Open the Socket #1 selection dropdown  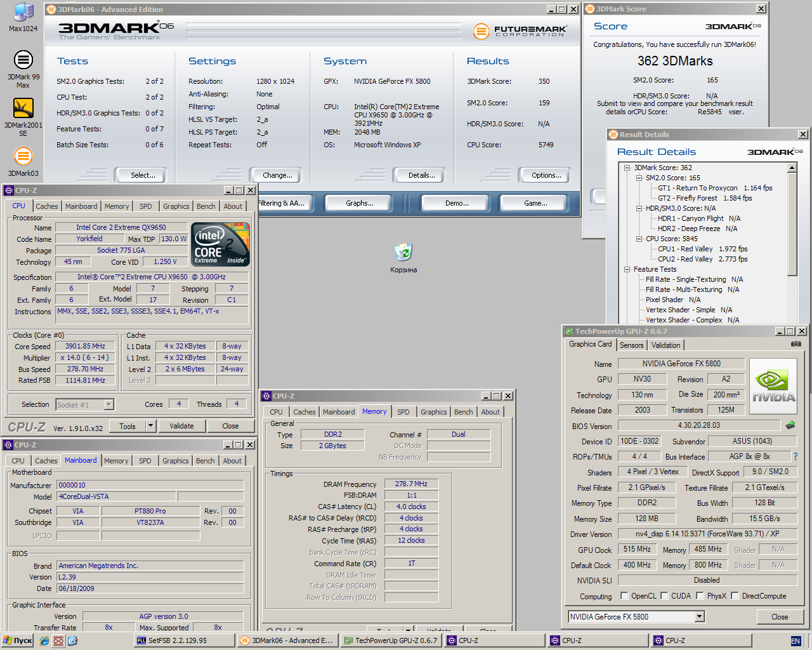point(108,404)
